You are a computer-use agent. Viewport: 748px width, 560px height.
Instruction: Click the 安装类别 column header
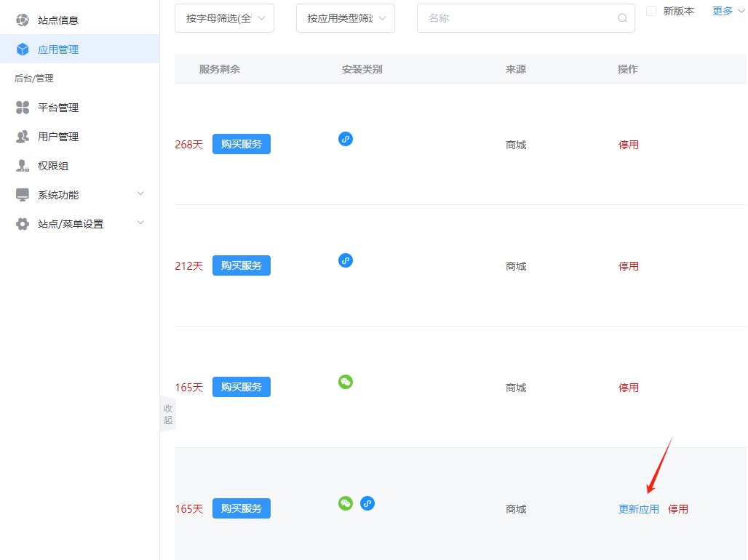(x=362, y=69)
